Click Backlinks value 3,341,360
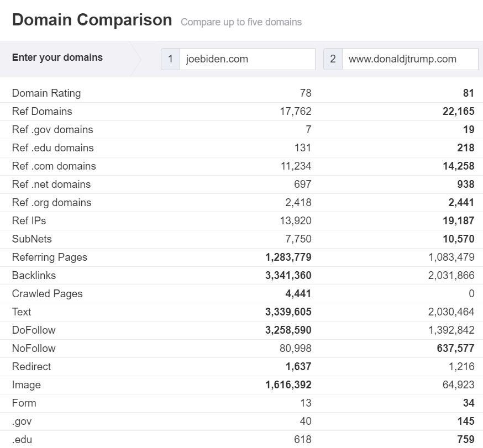The height and width of the screenshot is (448, 483). (x=288, y=275)
